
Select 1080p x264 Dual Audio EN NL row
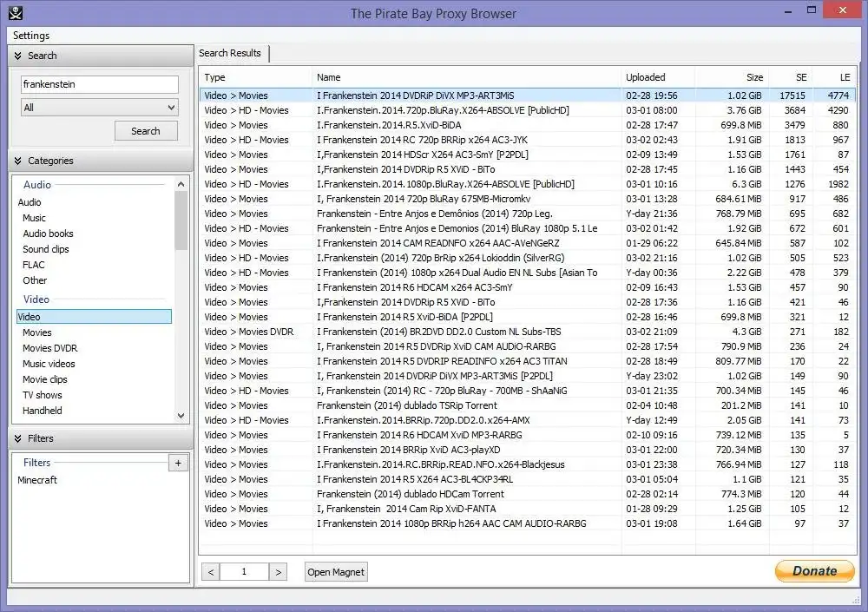(x=528, y=273)
